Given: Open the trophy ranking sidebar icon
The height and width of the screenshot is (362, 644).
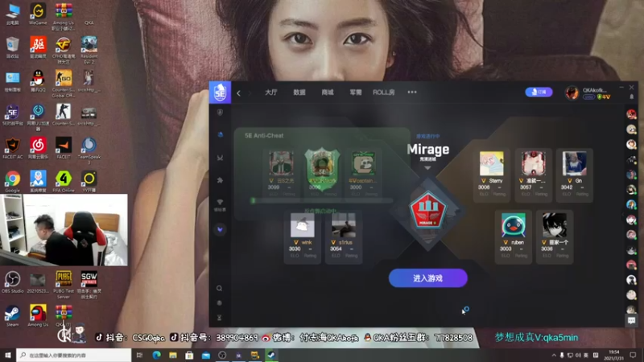Looking at the screenshot, I should [x=220, y=204].
